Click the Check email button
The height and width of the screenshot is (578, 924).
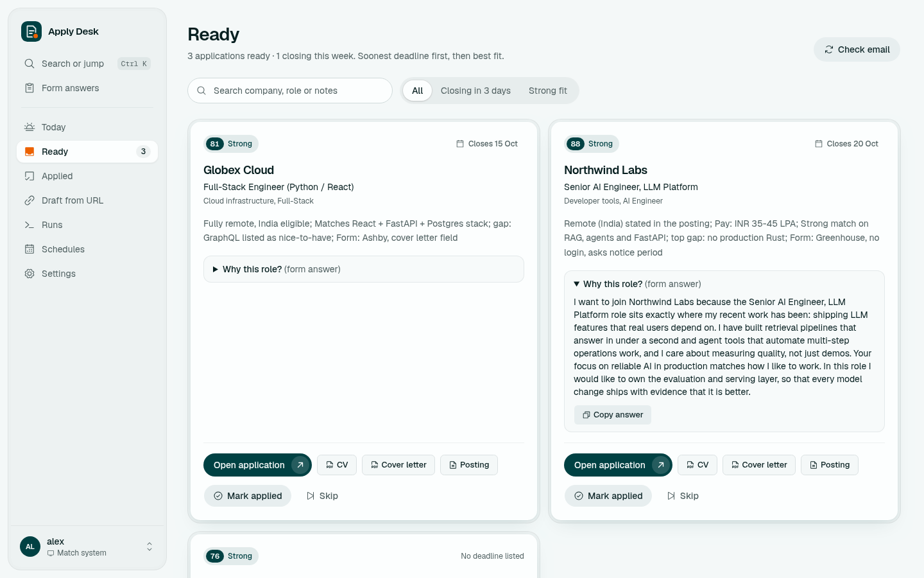tap(857, 49)
